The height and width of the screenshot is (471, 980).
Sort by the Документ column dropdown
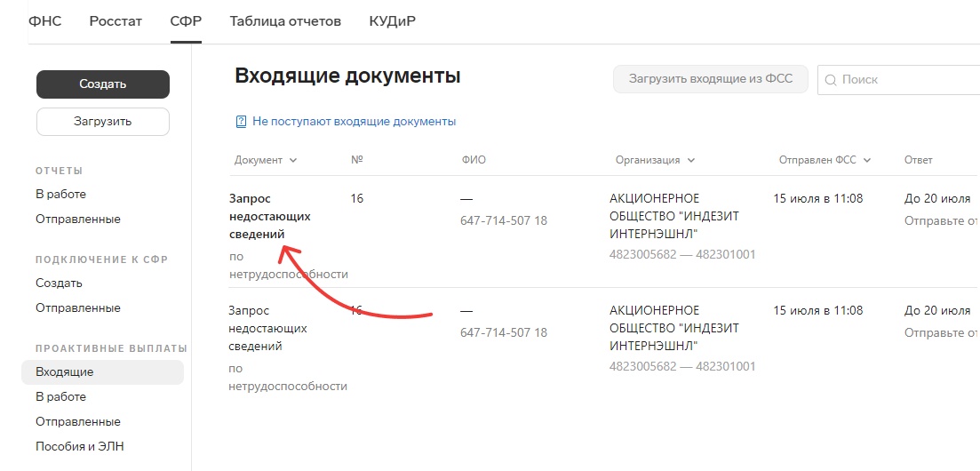266,160
